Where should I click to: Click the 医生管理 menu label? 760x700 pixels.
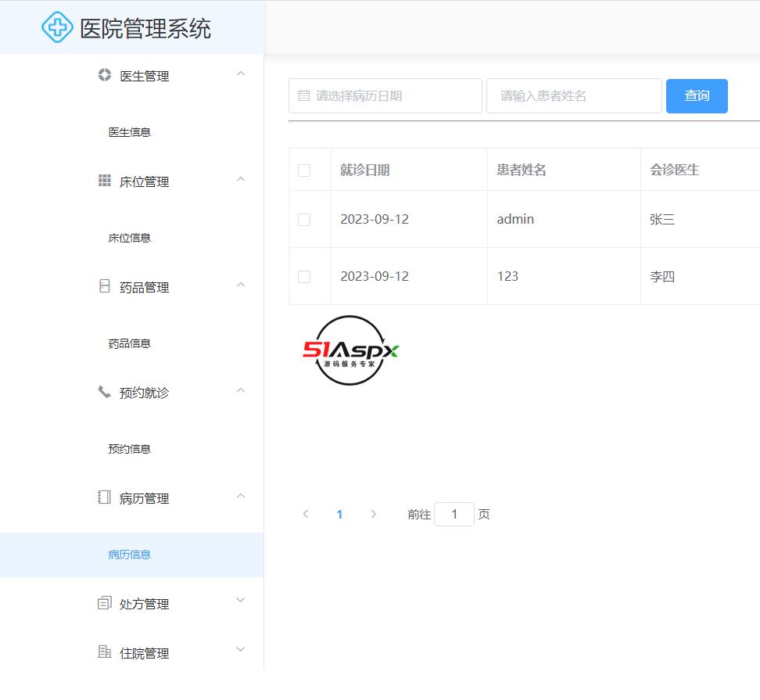pyautogui.click(x=145, y=76)
